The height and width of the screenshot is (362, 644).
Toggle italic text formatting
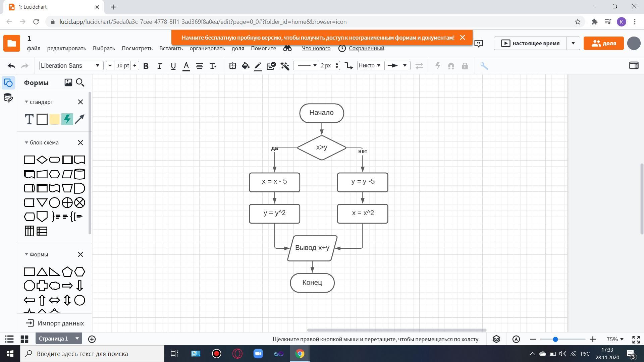pos(159,66)
